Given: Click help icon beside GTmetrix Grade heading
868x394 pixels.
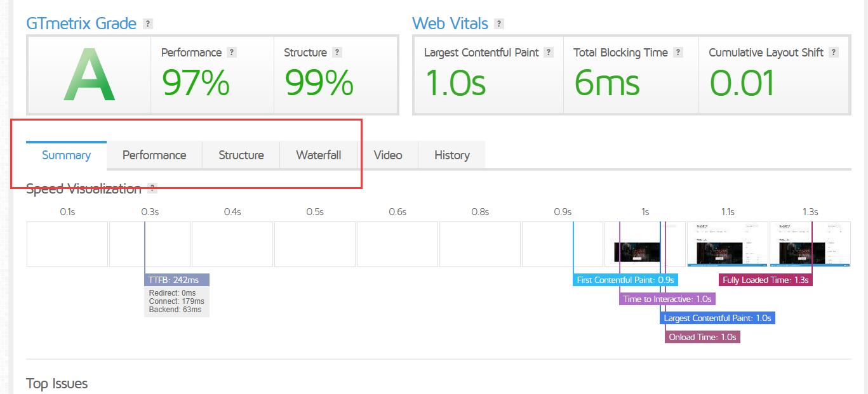Looking at the screenshot, I should tap(148, 24).
